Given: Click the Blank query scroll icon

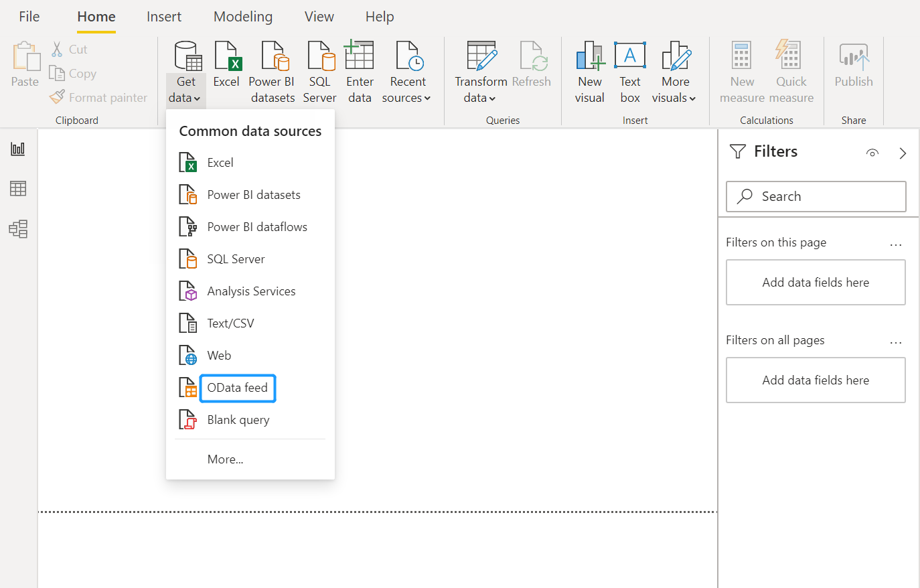Looking at the screenshot, I should pyautogui.click(x=187, y=420).
